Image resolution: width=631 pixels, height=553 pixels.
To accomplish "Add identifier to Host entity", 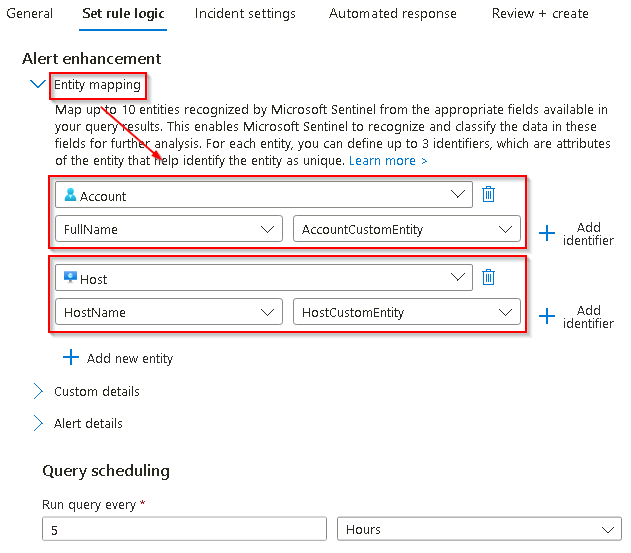I will pyautogui.click(x=576, y=317).
